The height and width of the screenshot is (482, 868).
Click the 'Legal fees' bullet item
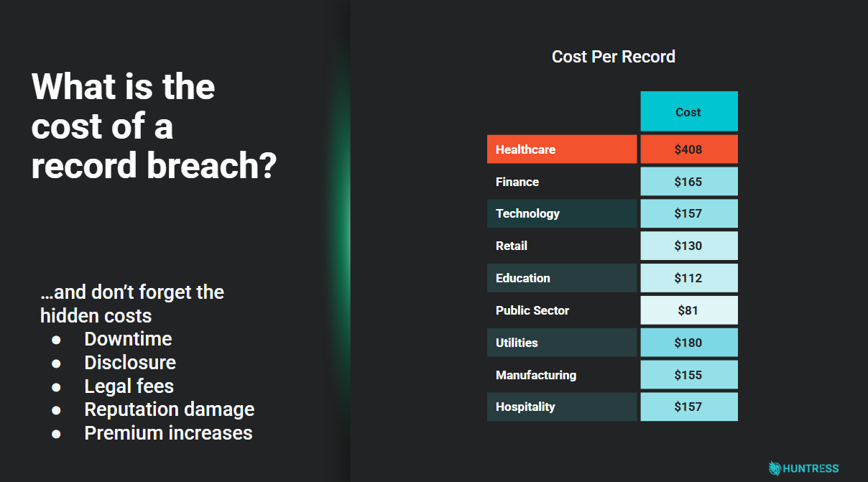point(129,386)
